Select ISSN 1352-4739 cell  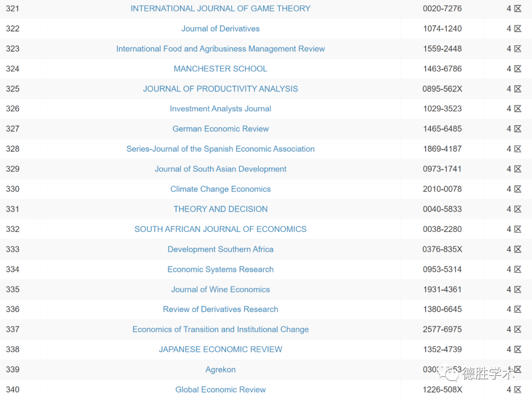click(442, 349)
